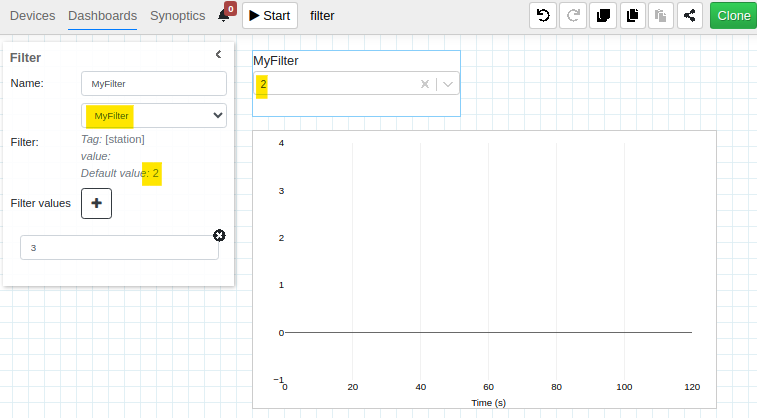Collapse the Filter panel with chevron
The height and width of the screenshot is (418, 757).
click(x=219, y=55)
